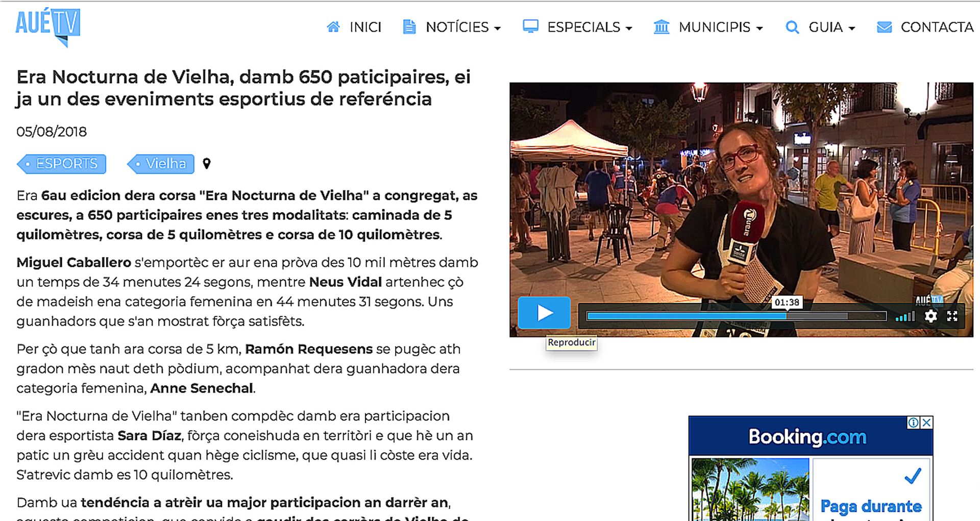The height and width of the screenshot is (521, 980).
Task: Close the Booking.com ad
Action: pos(927,423)
